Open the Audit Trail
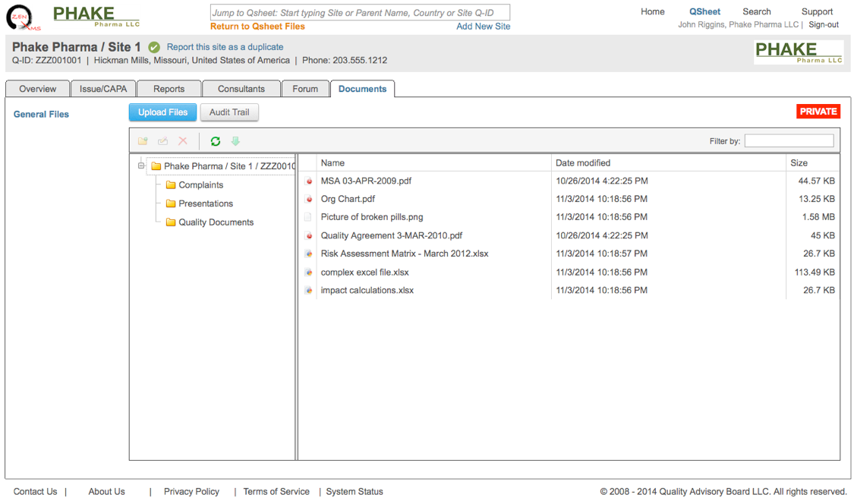 [229, 112]
